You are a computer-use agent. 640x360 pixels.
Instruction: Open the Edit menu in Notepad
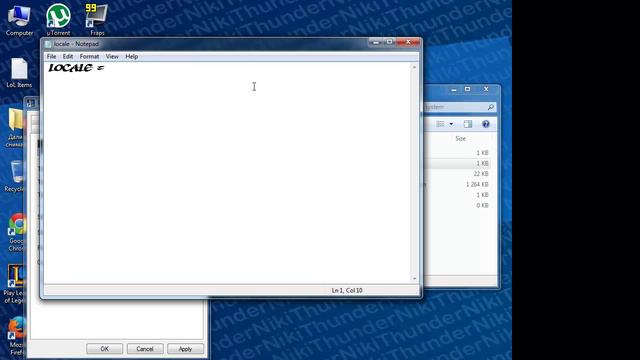pos(68,56)
